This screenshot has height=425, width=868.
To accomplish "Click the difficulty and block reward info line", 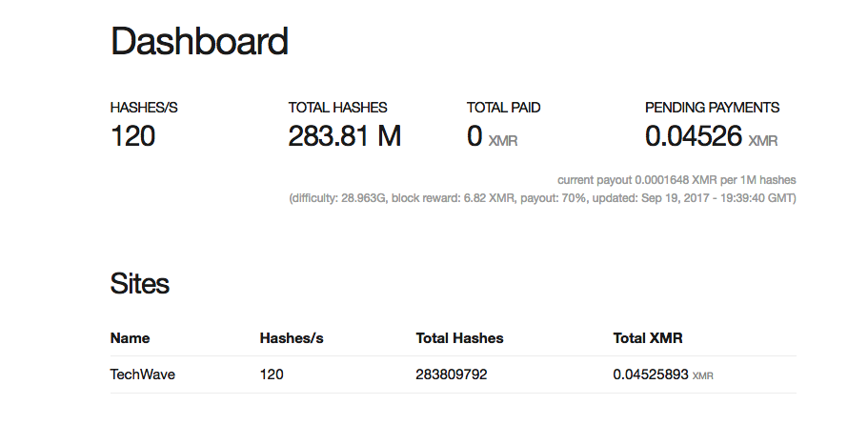I will coord(542,198).
